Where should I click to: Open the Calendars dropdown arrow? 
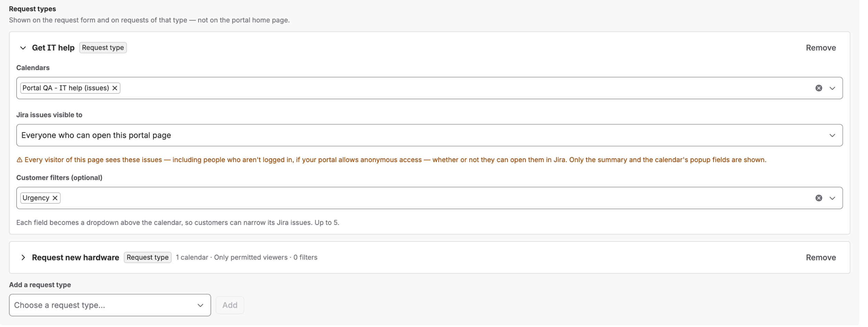(x=832, y=88)
